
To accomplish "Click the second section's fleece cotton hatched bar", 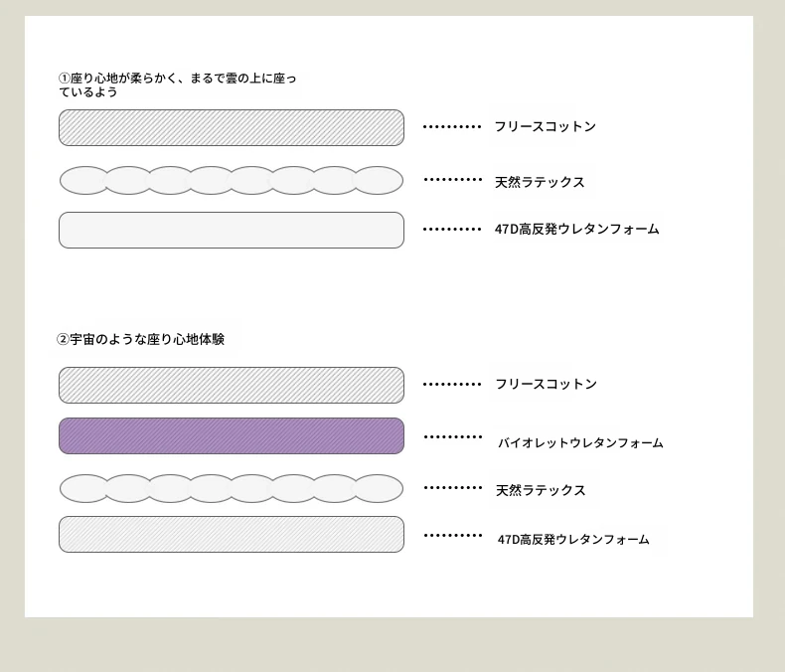I will [232, 385].
